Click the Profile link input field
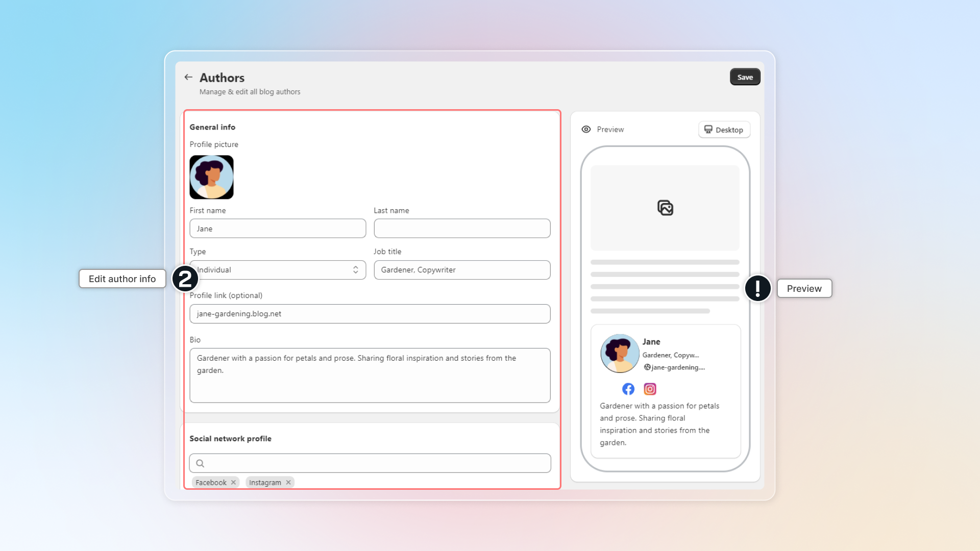 point(370,314)
